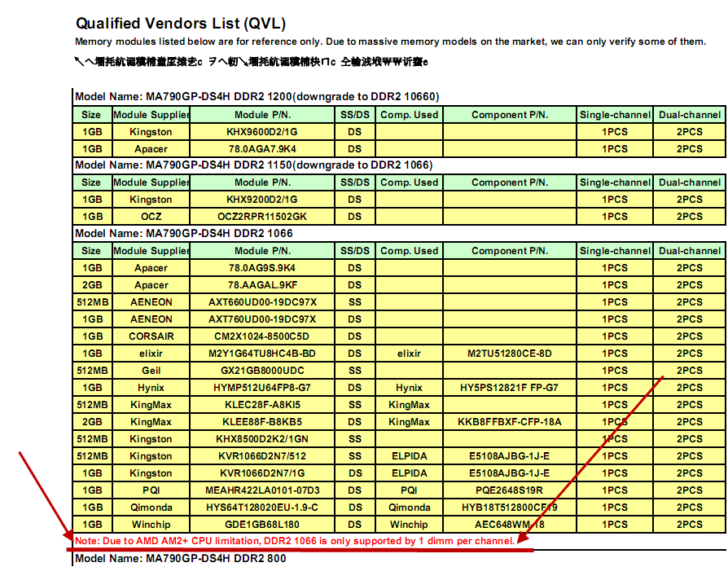Click component P/N M2TU51280CE-8D

tap(509, 354)
